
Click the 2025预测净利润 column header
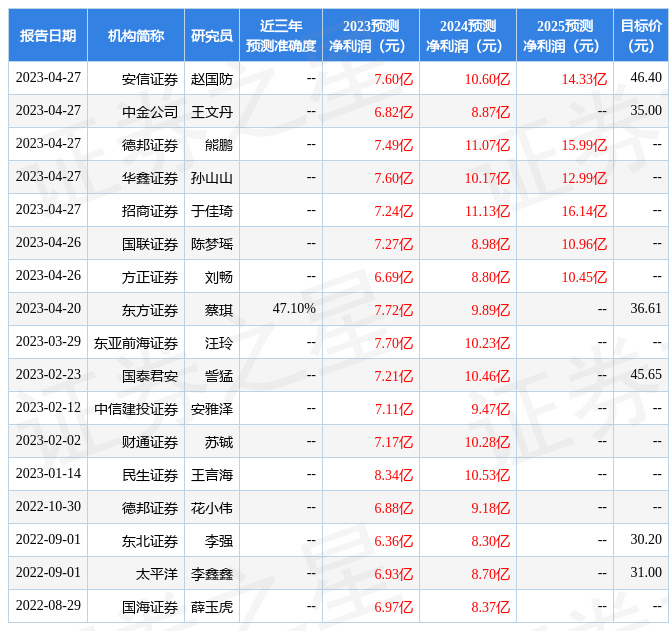[x=564, y=35]
